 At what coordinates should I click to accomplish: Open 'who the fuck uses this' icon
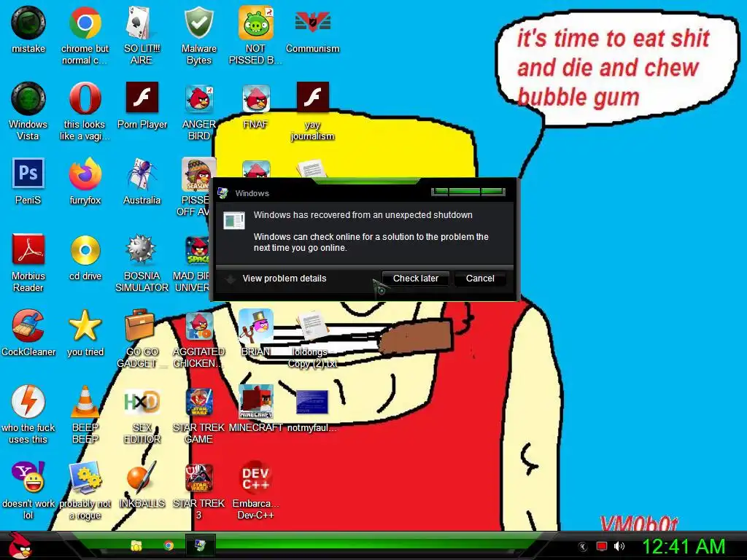(28, 414)
